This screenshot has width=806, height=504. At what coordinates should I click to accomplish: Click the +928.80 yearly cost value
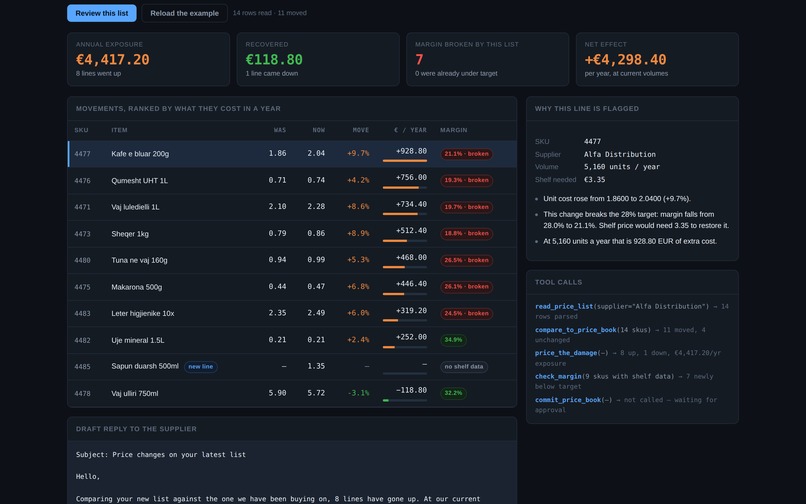click(411, 151)
